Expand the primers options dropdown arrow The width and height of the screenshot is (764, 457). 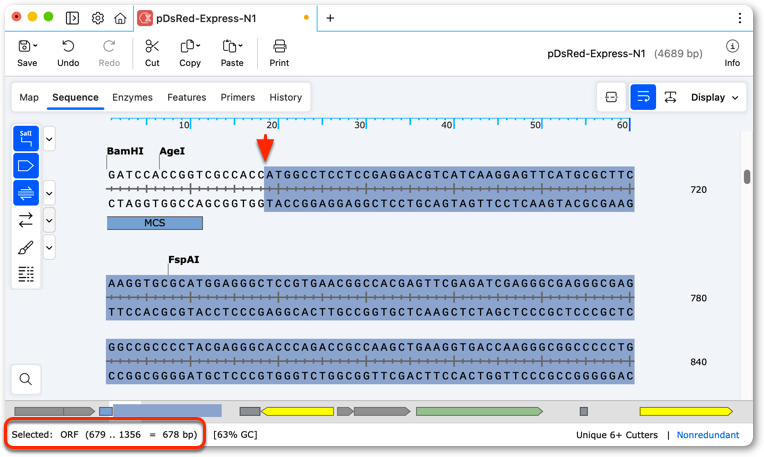[x=49, y=221]
